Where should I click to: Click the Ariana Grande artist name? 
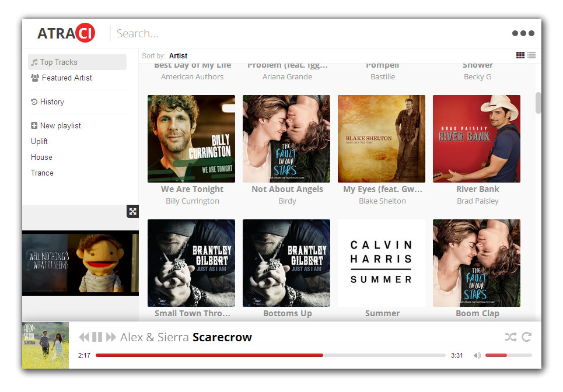click(x=287, y=77)
